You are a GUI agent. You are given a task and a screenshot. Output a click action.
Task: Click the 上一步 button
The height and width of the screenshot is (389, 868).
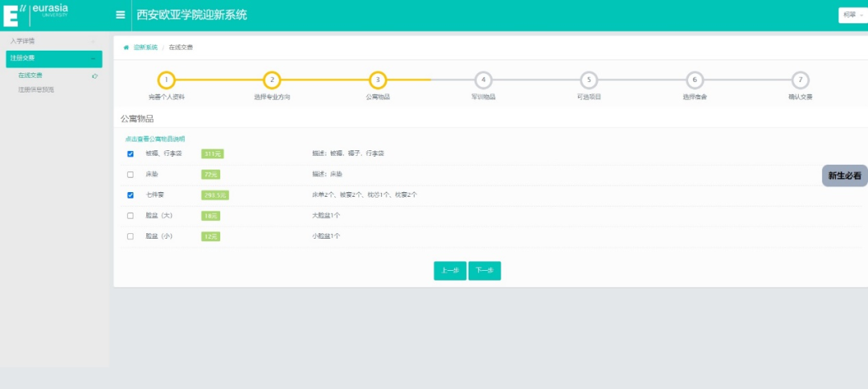point(450,271)
